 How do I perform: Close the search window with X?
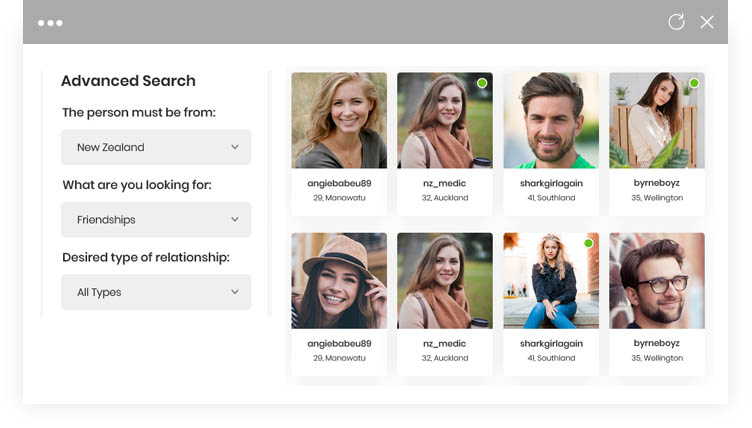[706, 22]
